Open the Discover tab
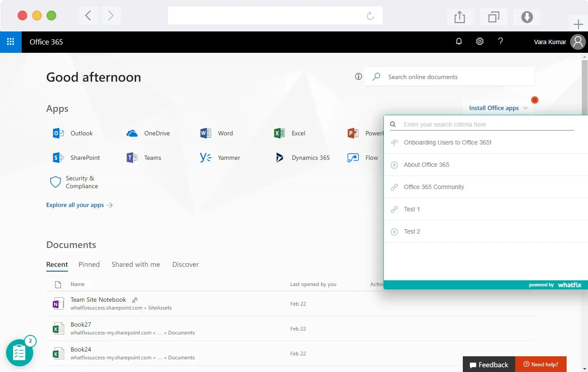The height and width of the screenshot is (372, 588). click(185, 264)
